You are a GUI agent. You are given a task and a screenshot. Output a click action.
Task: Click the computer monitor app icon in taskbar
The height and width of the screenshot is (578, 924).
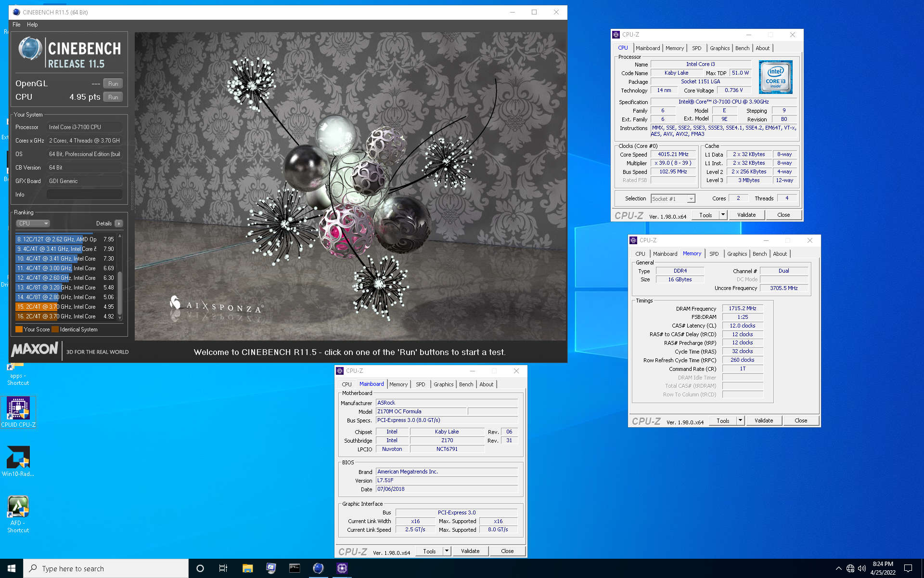[271, 568]
